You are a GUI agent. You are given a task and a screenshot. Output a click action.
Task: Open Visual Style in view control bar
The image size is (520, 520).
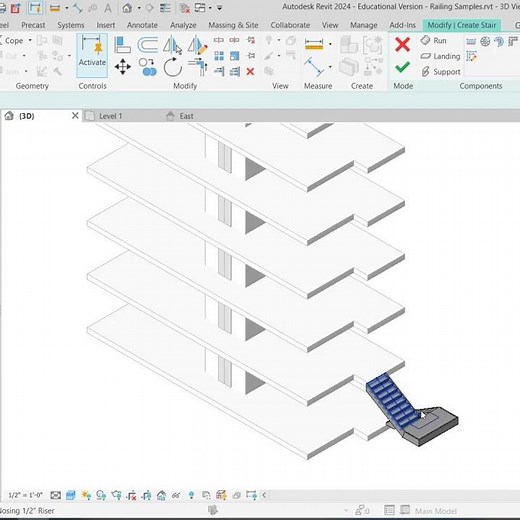coord(71,495)
